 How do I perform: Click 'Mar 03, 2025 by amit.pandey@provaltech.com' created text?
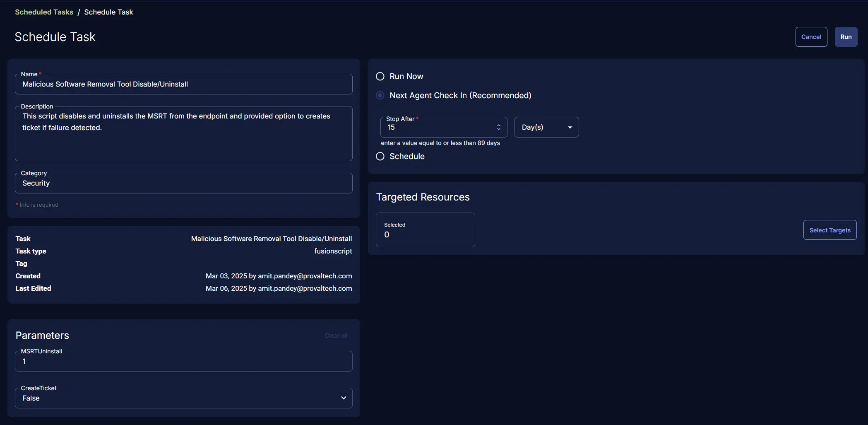pyautogui.click(x=279, y=276)
